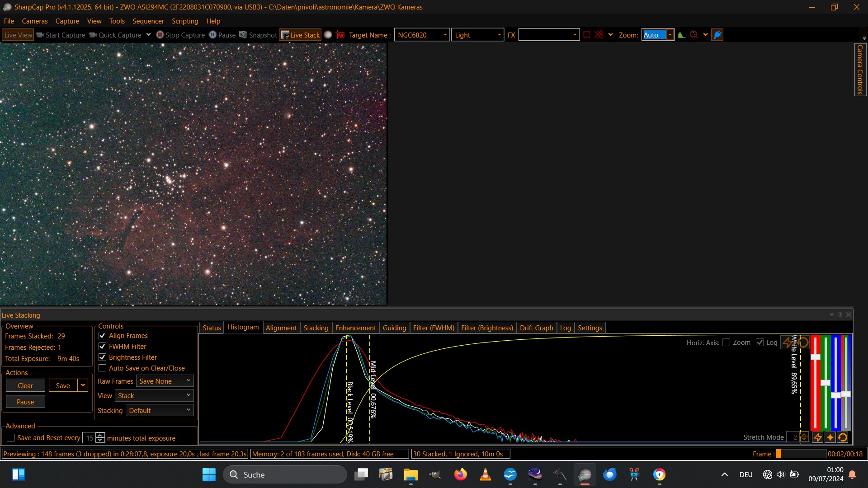
Task: Switch to the Alignment tab
Action: pos(281,328)
